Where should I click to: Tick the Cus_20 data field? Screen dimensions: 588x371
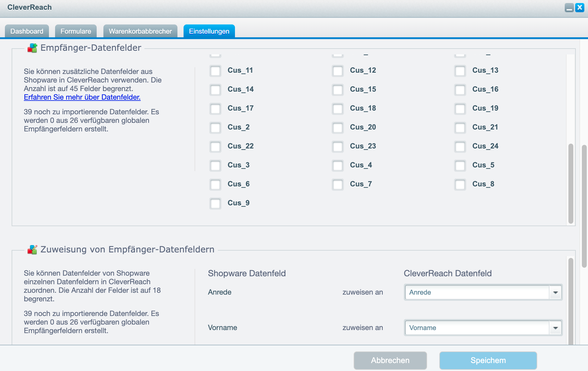[338, 128]
